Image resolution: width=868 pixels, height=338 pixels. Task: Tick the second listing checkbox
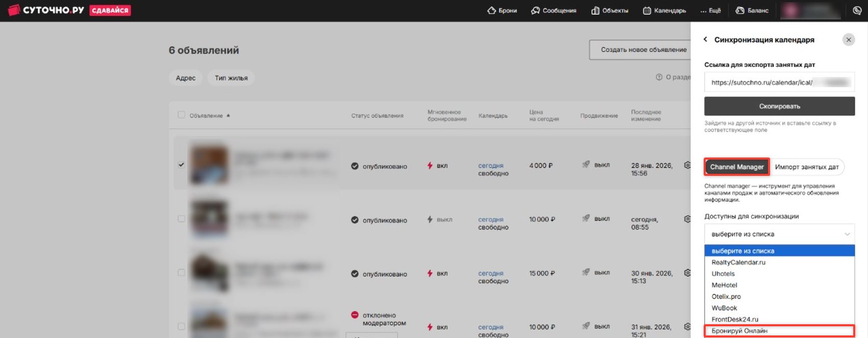click(x=181, y=219)
